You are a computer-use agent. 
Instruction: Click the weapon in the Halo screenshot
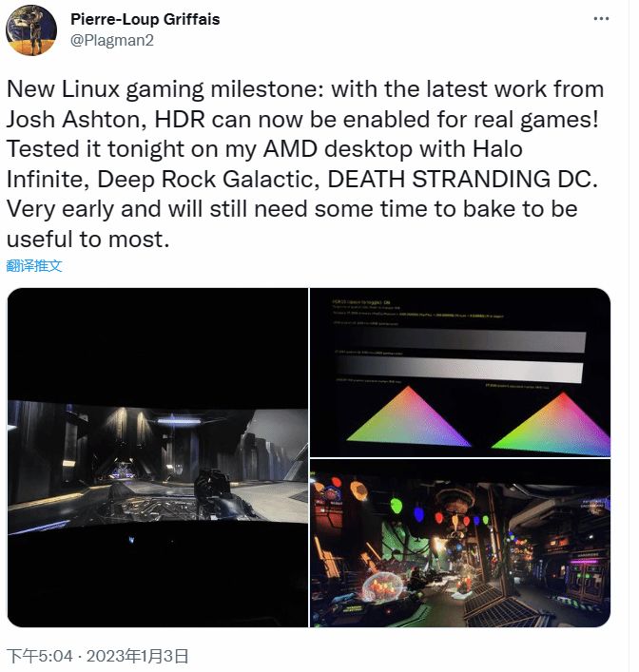(212, 489)
